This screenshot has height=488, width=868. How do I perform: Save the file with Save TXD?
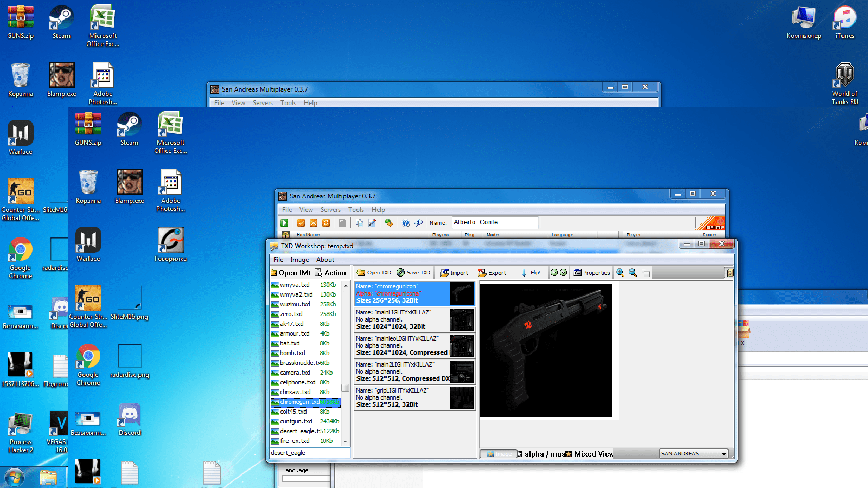413,273
